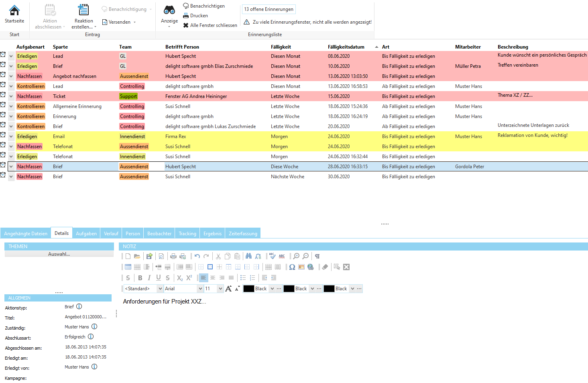Sort by the Fälligkeitsdatum column header
Screen dimensions: 588x383
(x=346, y=47)
